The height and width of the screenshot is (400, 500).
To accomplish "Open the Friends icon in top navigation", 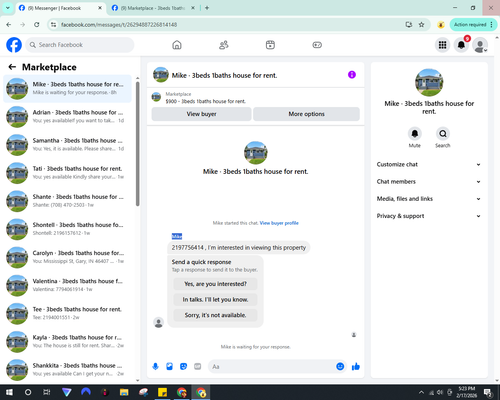I will [x=224, y=45].
